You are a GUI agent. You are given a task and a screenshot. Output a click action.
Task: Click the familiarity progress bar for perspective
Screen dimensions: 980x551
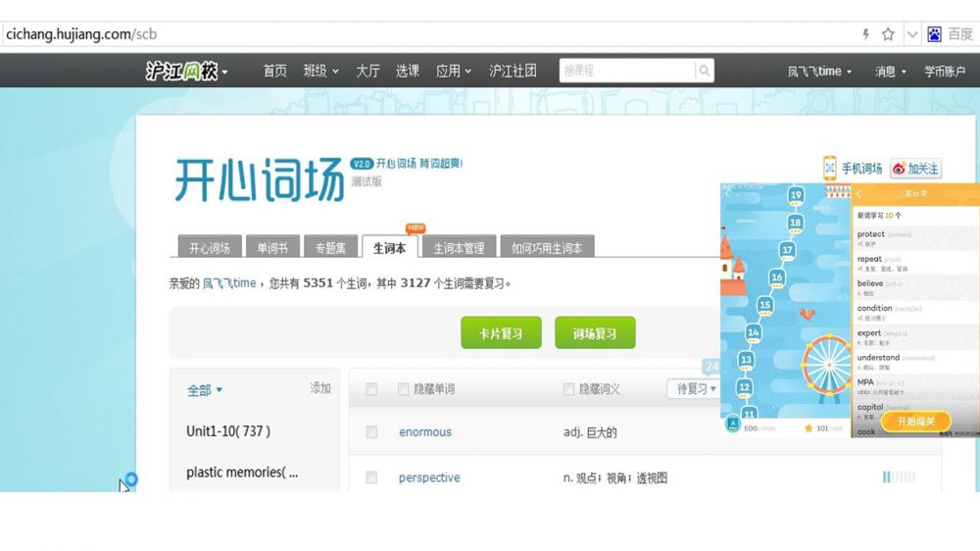pos(899,477)
